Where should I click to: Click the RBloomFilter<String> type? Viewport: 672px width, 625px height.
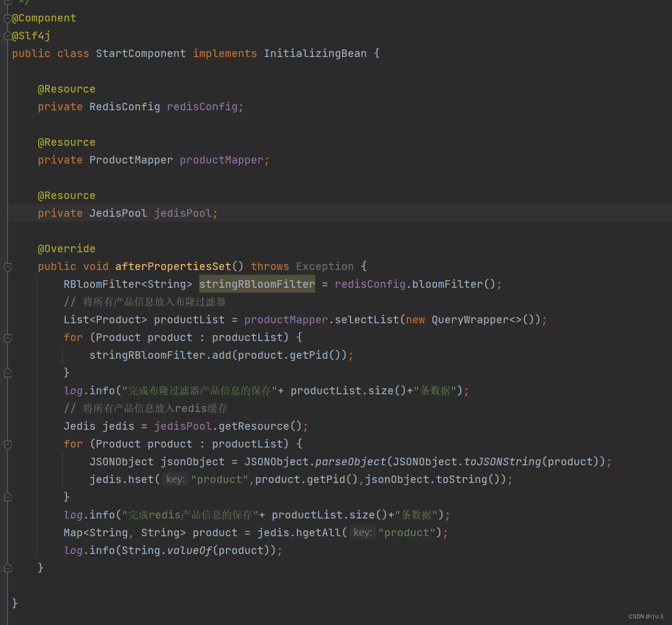pyautogui.click(x=128, y=284)
